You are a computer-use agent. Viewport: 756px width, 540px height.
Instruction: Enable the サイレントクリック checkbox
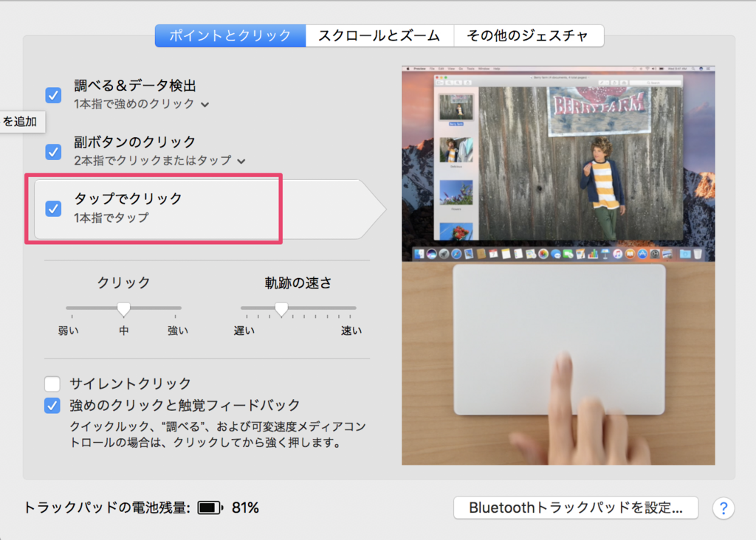click(52, 384)
